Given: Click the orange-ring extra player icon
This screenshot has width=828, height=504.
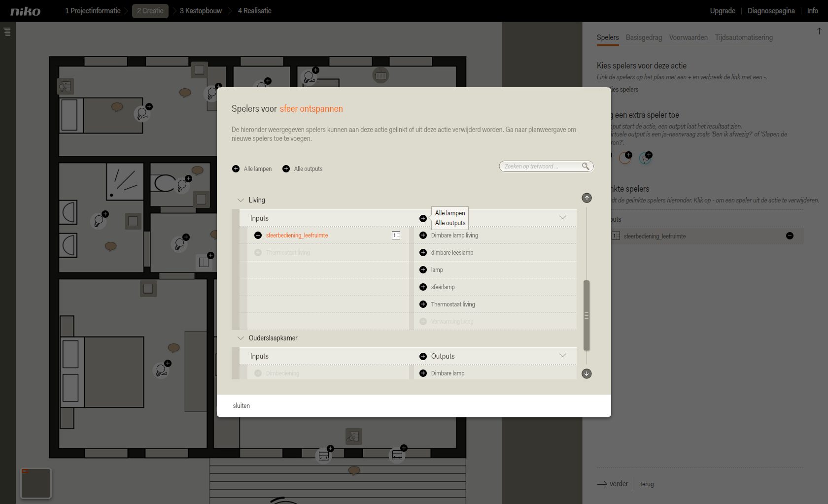Looking at the screenshot, I should click(x=625, y=158).
